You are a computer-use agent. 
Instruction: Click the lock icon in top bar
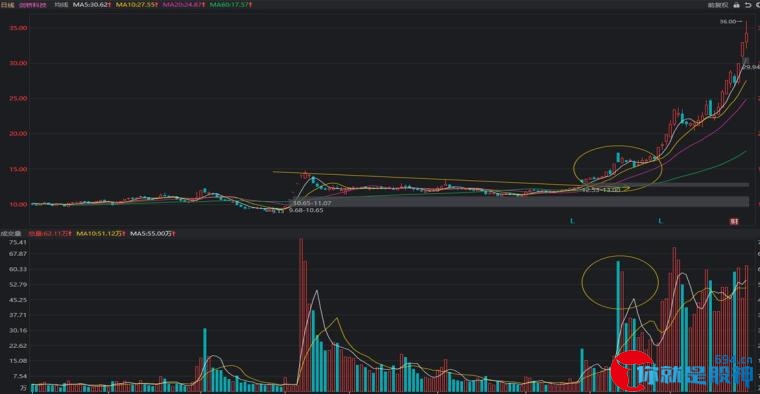tap(737, 5)
